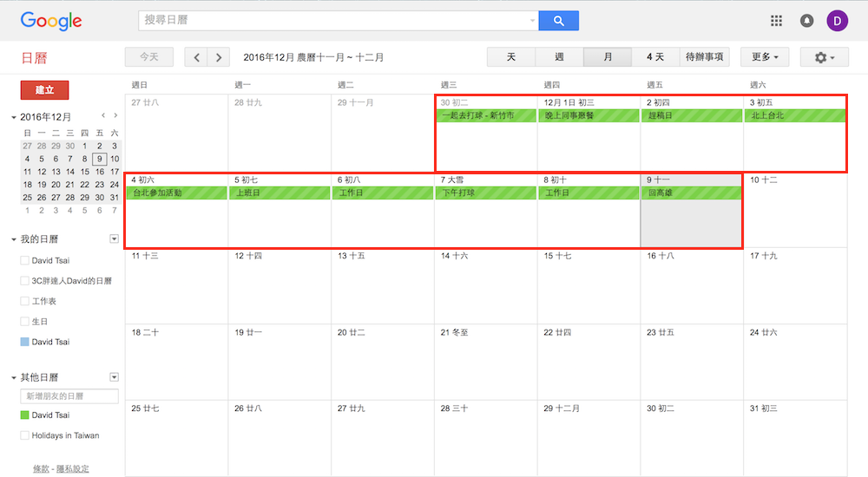Open 其他日曆 options dropdown arrow
This screenshot has height=477, width=868.
114,377
